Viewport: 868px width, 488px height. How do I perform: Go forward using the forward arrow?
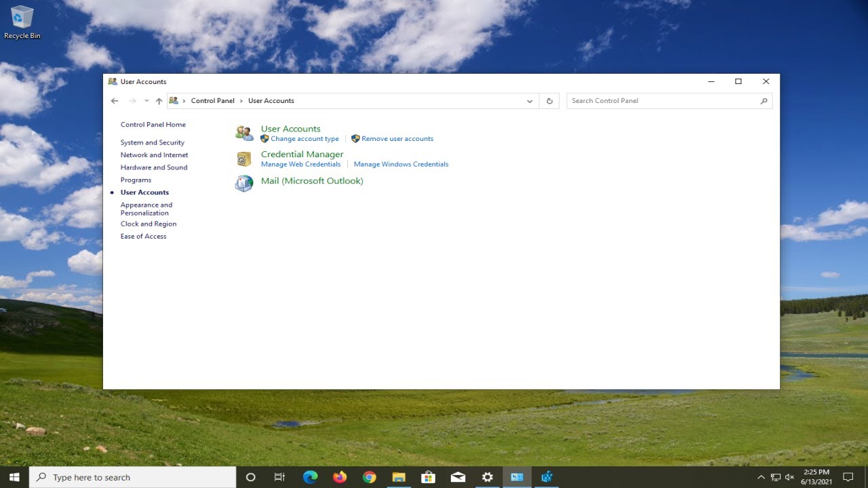(132, 101)
